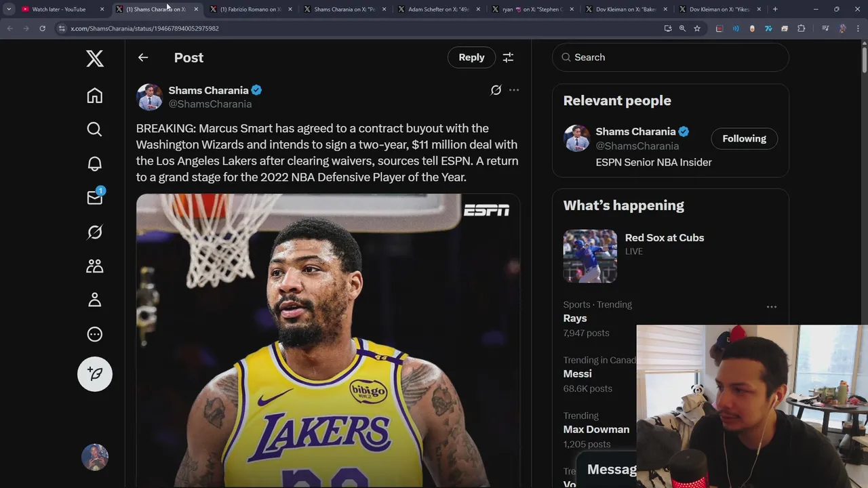The height and width of the screenshot is (488, 868).
Task: Toggle Following for Shams Charania
Action: pos(744,138)
